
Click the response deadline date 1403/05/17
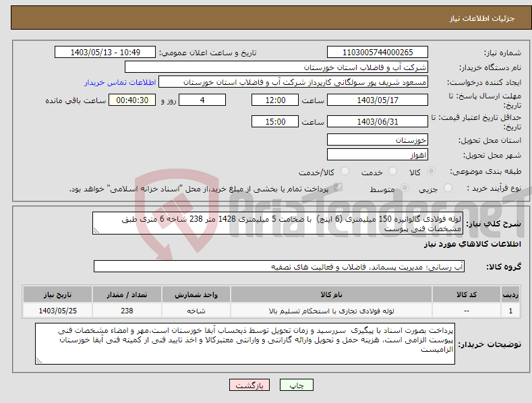pyautogui.click(x=378, y=100)
